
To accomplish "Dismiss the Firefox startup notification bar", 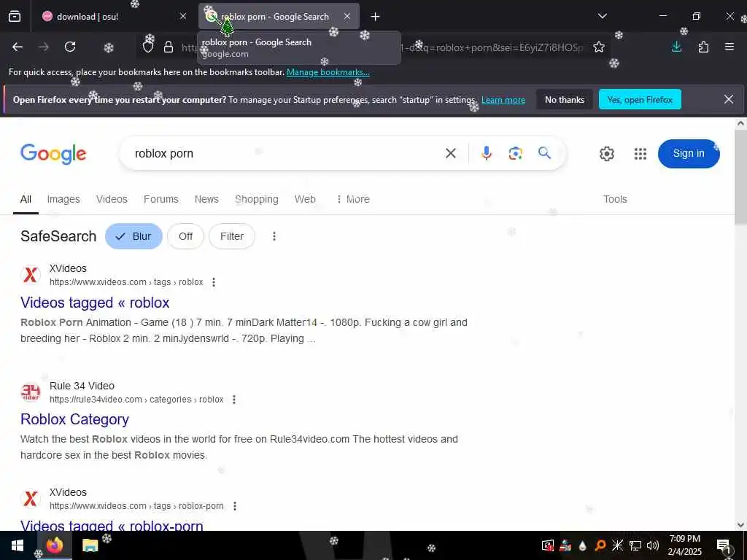I will coord(729,99).
